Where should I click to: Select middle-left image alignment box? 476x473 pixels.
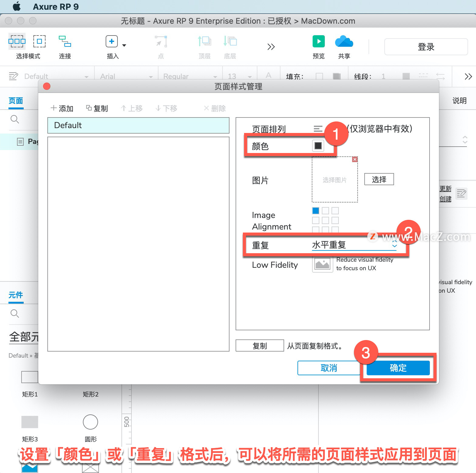click(x=316, y=220)
